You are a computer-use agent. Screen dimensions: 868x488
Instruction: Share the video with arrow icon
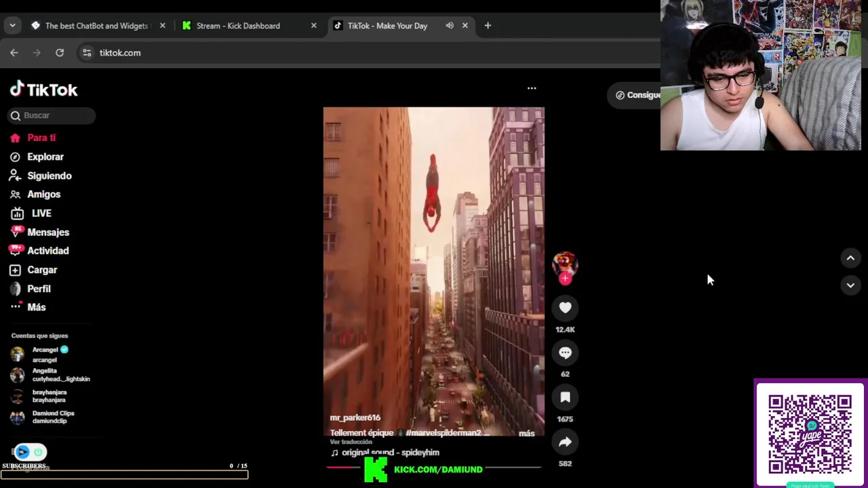[x=565, y=442]
